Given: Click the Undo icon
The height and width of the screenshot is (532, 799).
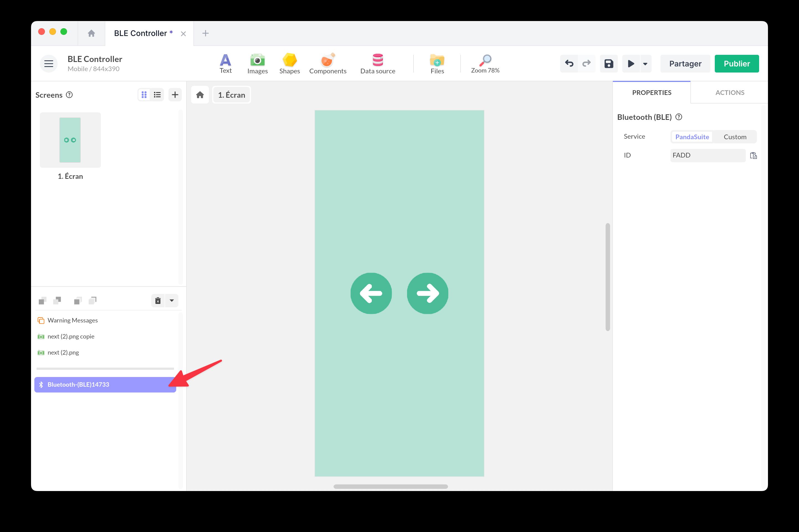Looking at the screenshot, I should point(569,63).
